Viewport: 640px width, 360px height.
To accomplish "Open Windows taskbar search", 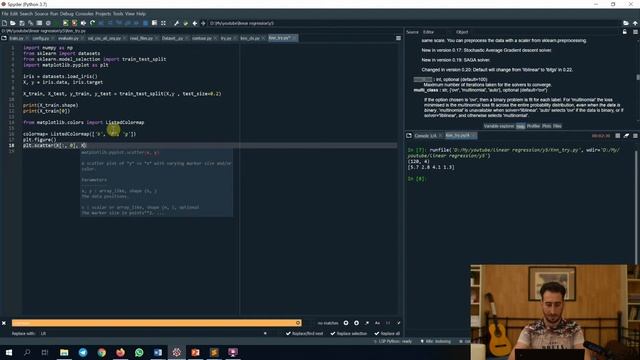I will tap(27, 352).
